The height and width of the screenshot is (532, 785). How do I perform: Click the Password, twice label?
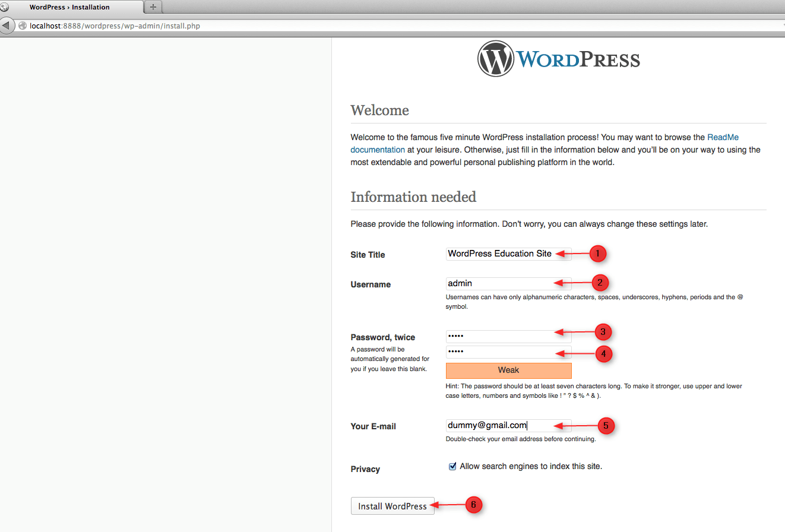[383, 337]
